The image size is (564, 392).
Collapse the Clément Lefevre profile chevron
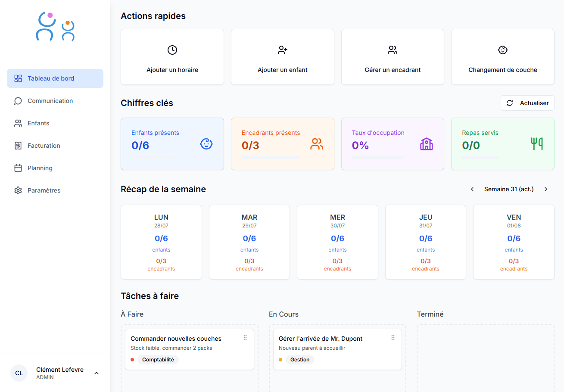tap(97, 373)
